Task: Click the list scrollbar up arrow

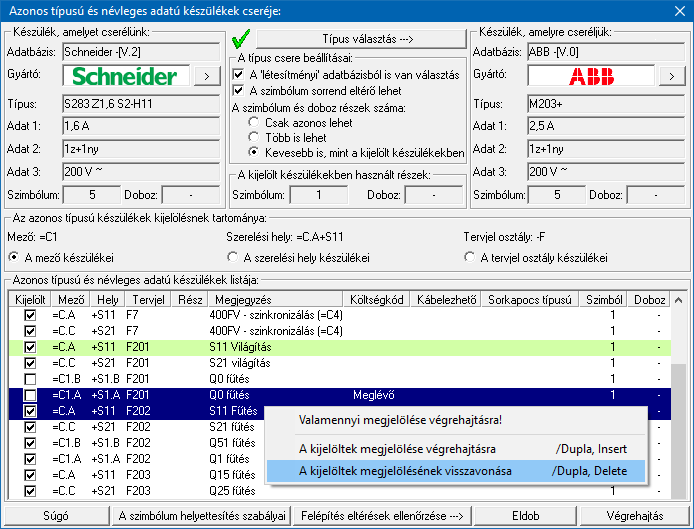Action: tap(679, 300)
